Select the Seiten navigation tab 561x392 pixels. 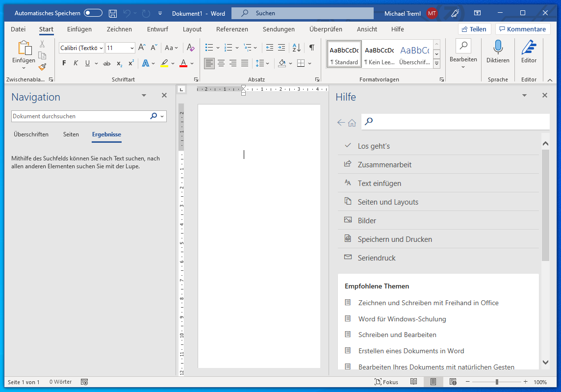pos(71,134)
